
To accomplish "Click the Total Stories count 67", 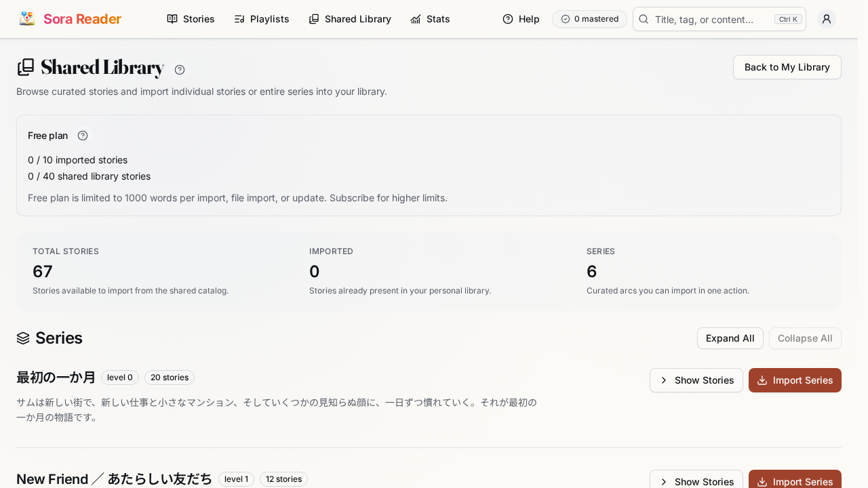I will 43,271.
